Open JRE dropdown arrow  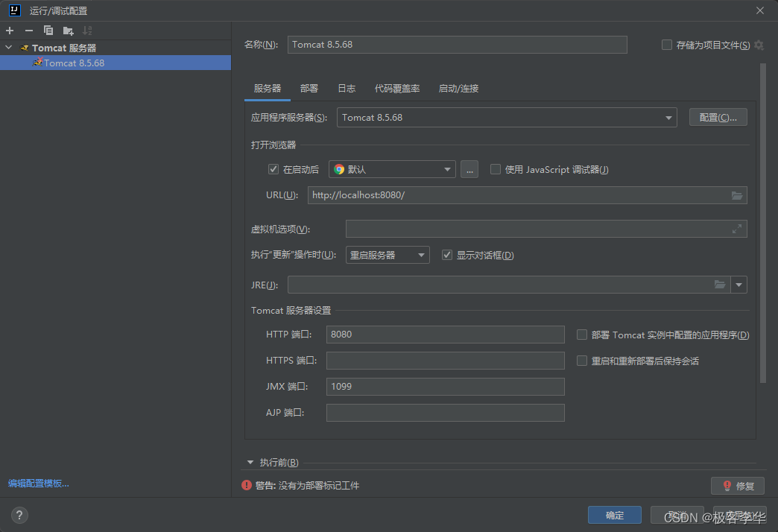(x=739, y=285)
